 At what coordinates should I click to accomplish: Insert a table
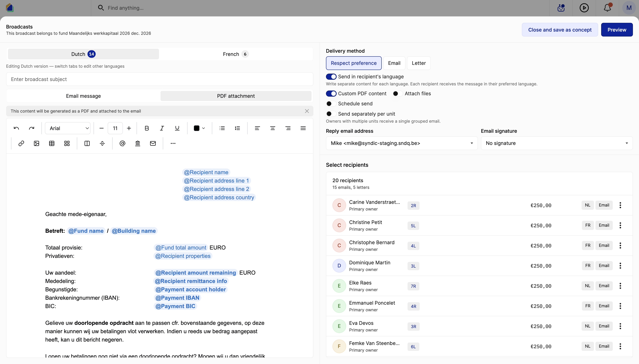click(52, 143)
